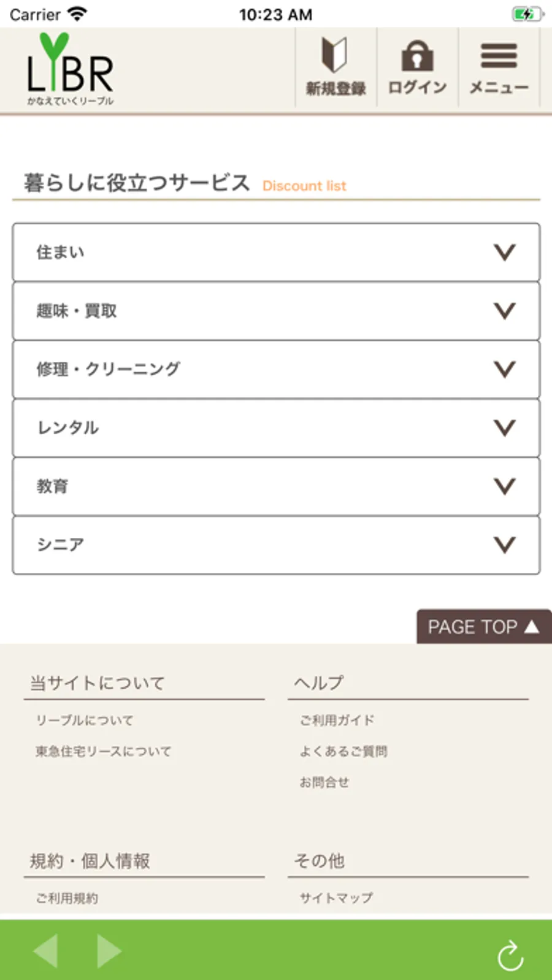
Task: Go forward with the right arrow icon
Action: click(109, 951)
